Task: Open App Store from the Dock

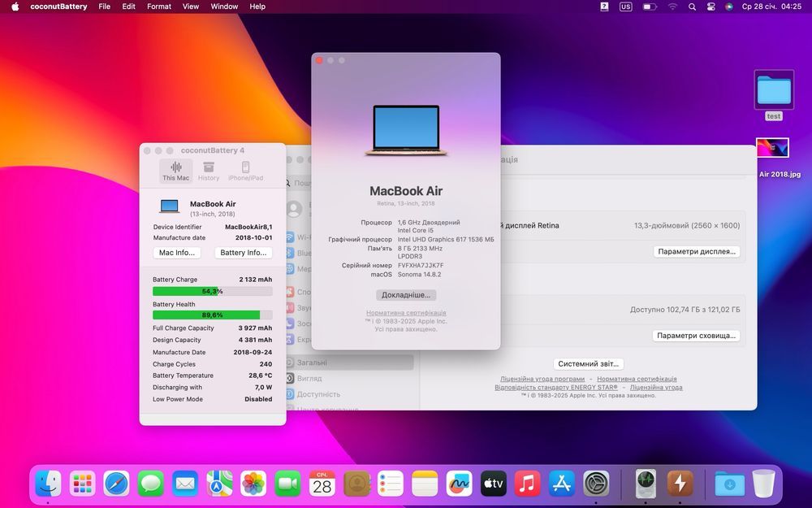Action: (x=561, y=484)
